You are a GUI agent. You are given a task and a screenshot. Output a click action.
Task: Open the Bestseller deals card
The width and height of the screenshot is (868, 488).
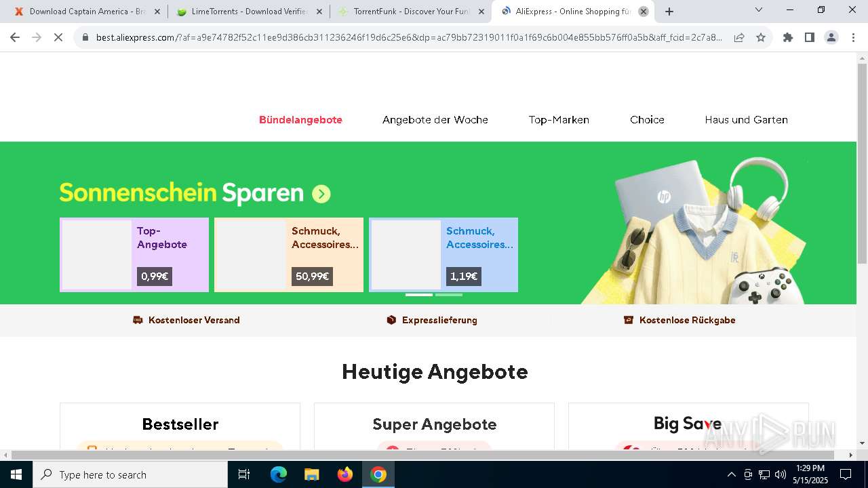tap(180, 426)
